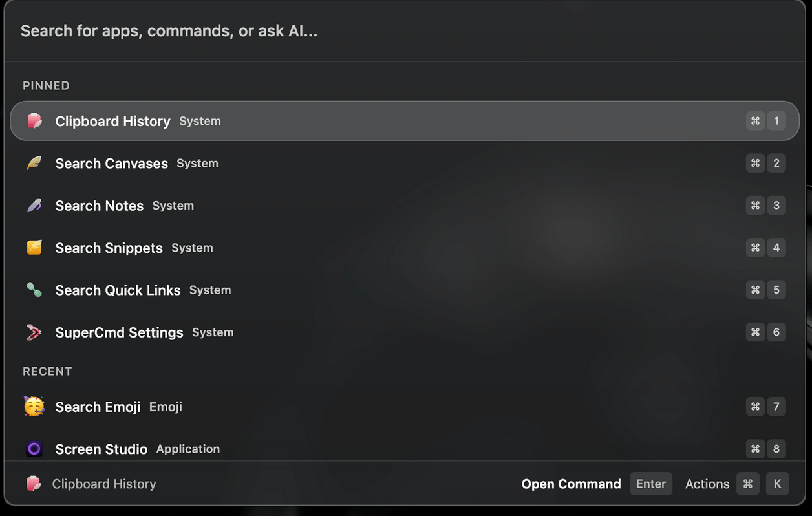Click the ⌘ badge on Search Notes row
Viewport: 812px width, 516px height.
coord(755,206)
